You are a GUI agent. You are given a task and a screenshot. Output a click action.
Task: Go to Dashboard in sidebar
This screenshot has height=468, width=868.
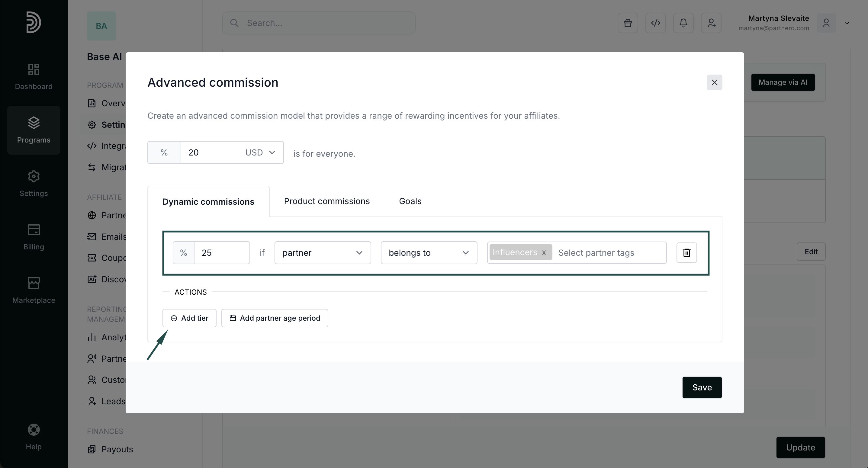click(34, 77)
